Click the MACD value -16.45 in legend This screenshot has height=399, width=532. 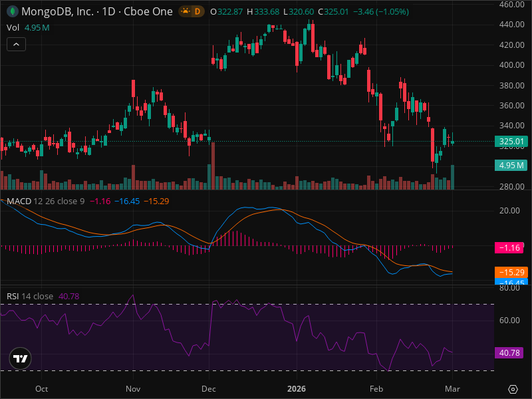click(127, 201)
